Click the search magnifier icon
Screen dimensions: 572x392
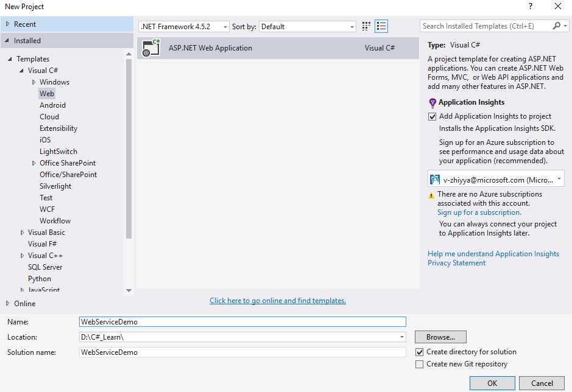tap(556, 26)
